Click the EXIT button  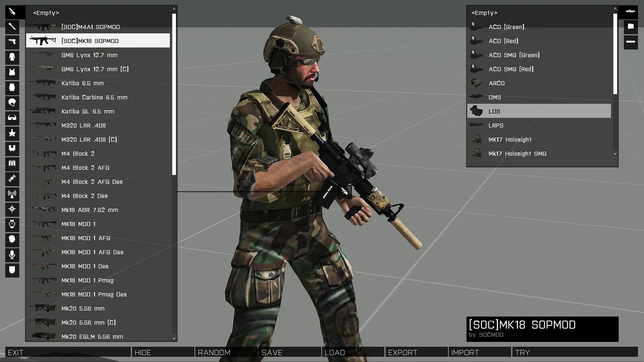click(x=68, y=352)
